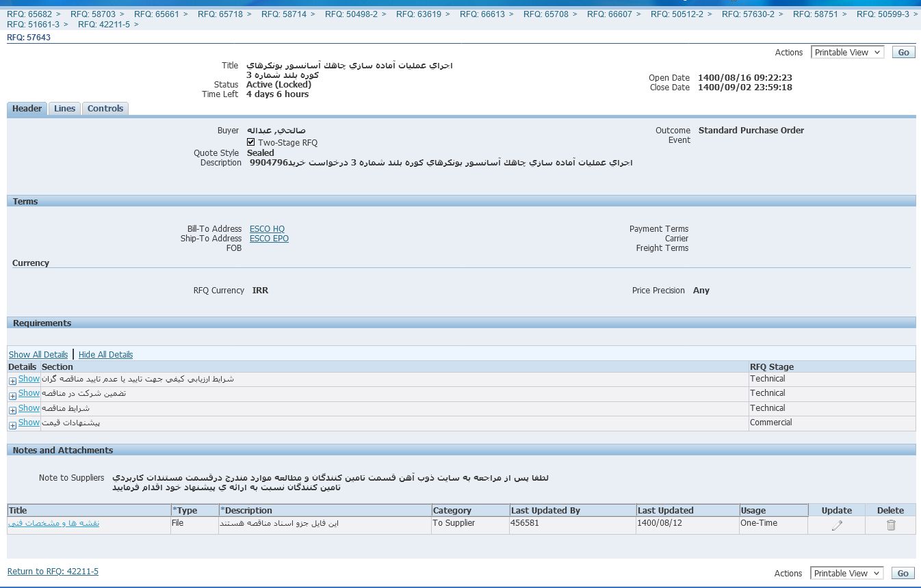
Task: Open breadcrumb RFQ: 66607
Action: tap(610, 14)
